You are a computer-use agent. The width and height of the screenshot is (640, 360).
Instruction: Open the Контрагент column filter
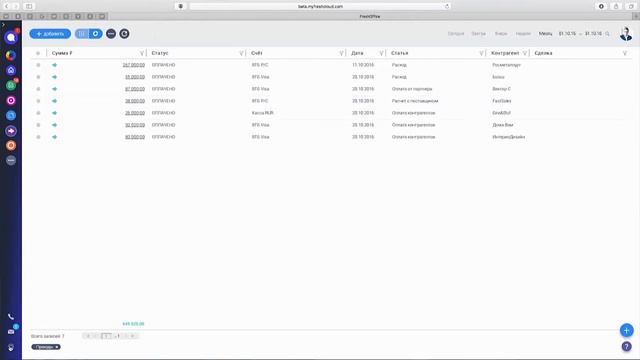click(x=525, y=53)
